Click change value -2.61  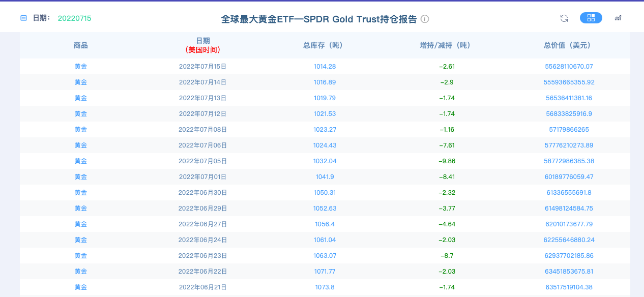(x=447, y=66)
